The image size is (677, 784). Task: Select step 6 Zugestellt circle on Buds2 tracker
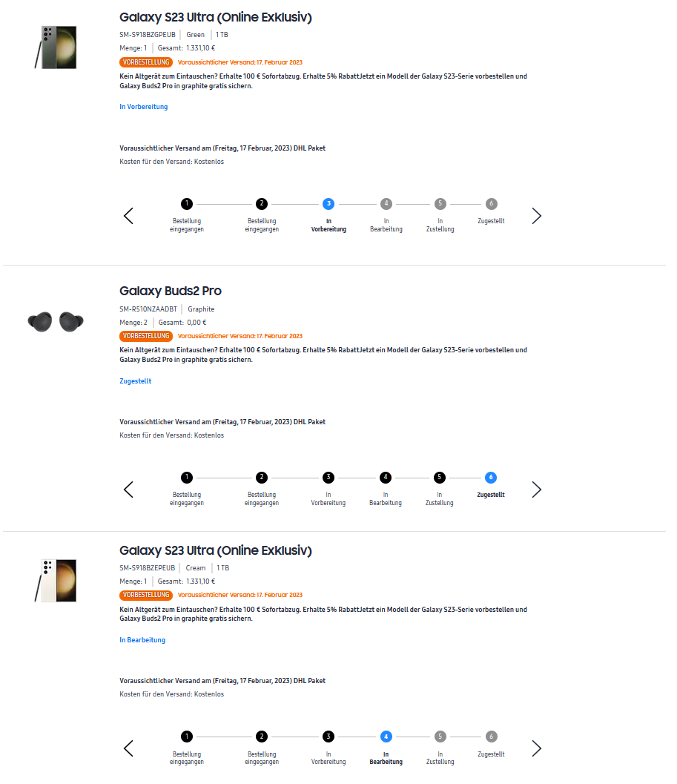click(x=491, y=477)
